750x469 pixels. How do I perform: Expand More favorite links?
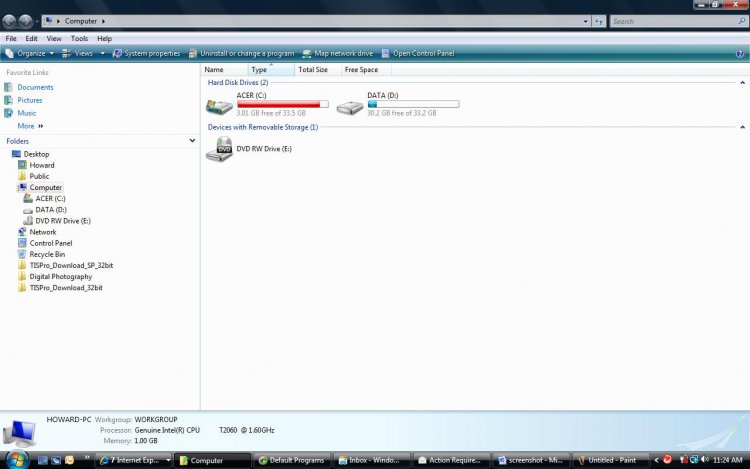click(30, 126)
